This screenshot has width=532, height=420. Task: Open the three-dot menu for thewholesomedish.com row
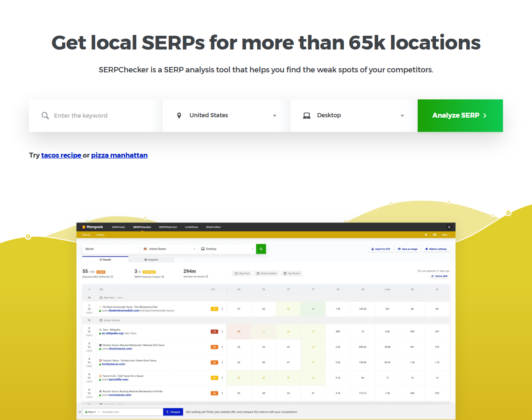222,309
